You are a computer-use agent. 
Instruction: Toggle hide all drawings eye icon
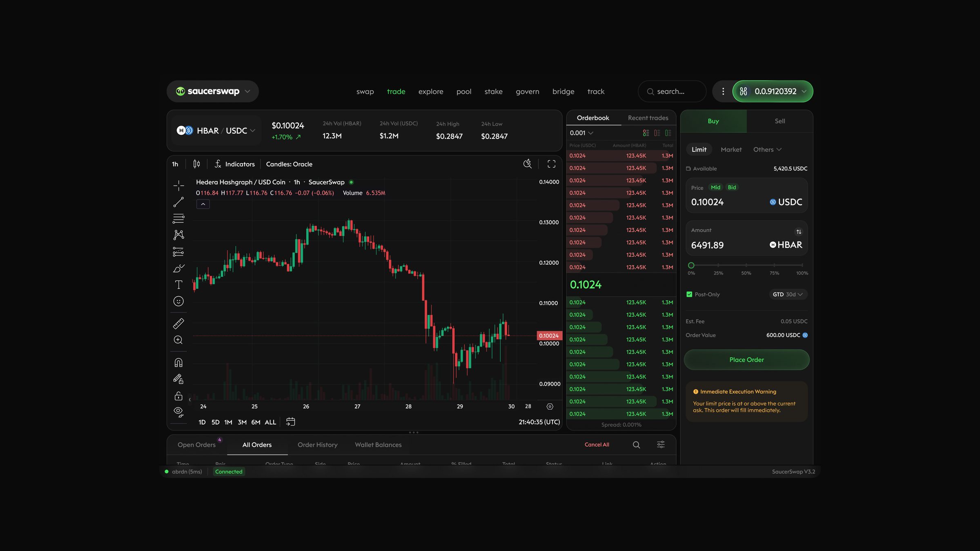point(178,412)
